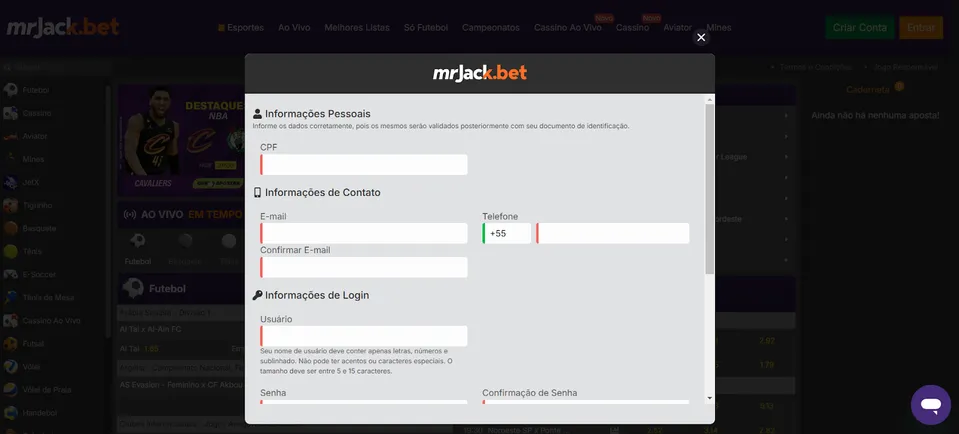Click the 1.79 odds value

[x=766, y=365]
